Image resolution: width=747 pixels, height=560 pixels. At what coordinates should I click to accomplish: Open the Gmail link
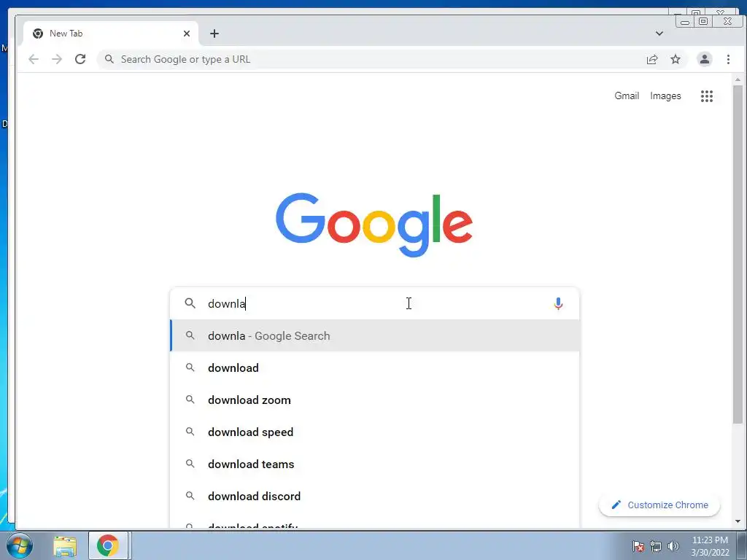(627, 96)
